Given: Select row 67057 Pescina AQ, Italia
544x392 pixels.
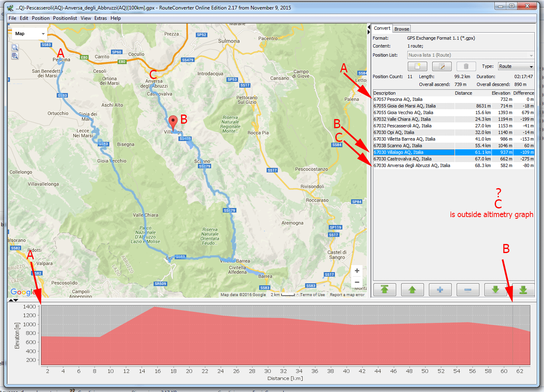Looking at the screenshot, I should (454, 99).
